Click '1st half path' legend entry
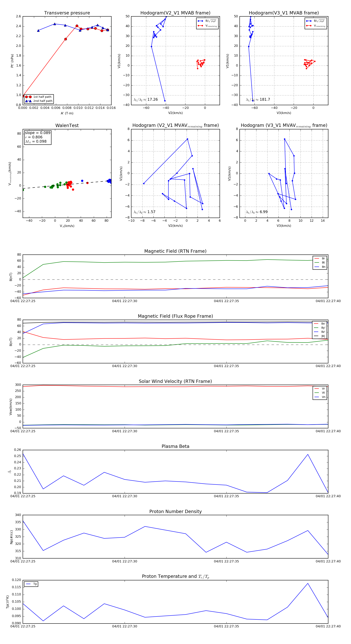This screenshot has width=351, height=644. coord(38,97)
